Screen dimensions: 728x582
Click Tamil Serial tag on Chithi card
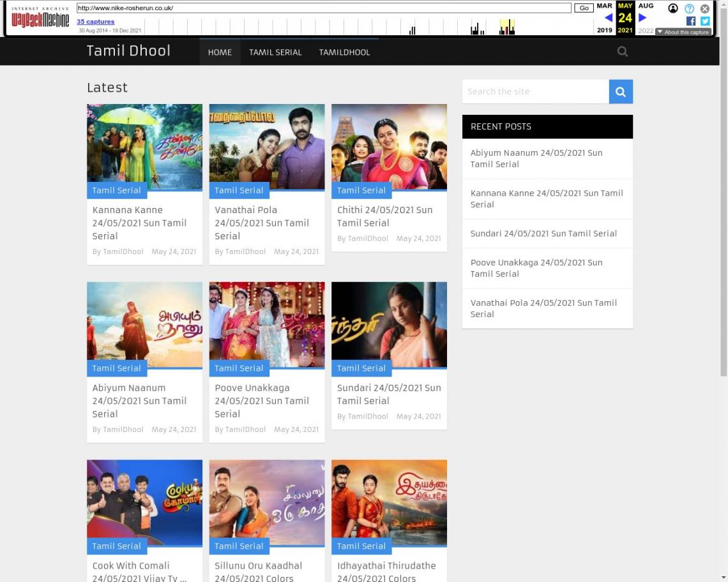pos(361,190)
